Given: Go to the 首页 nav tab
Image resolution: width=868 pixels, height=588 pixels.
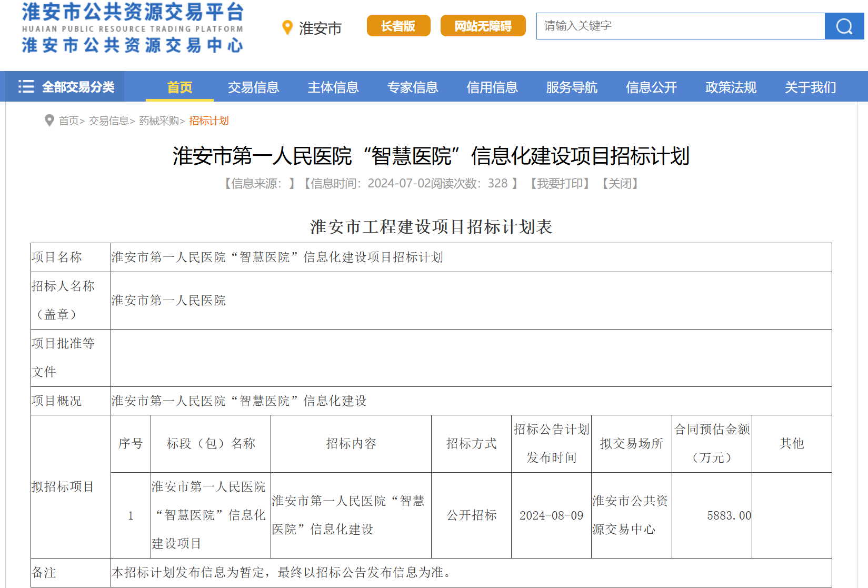Looking at the screenshot, I should [179, 87].
